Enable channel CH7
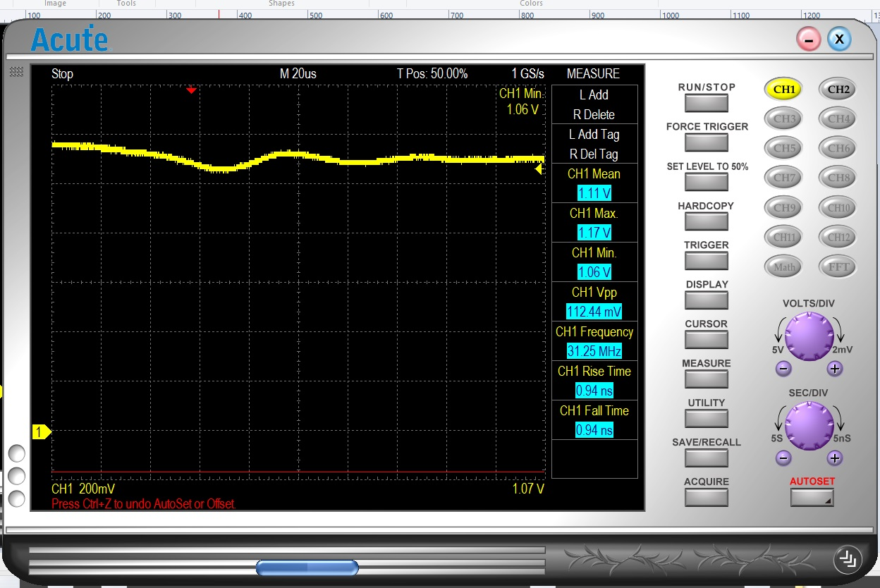Screen dimensions: 880x588 pyautogui.click(x=784, y=178)
